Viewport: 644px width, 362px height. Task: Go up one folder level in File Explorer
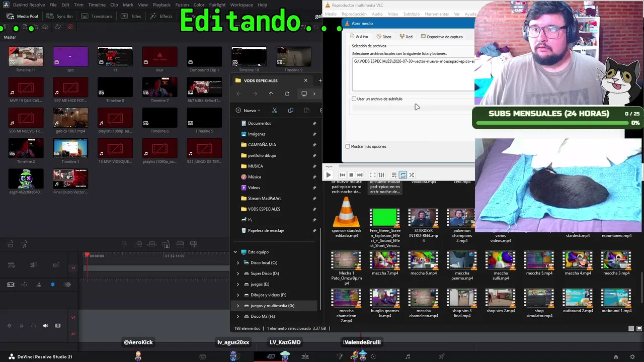click(271, 94)
